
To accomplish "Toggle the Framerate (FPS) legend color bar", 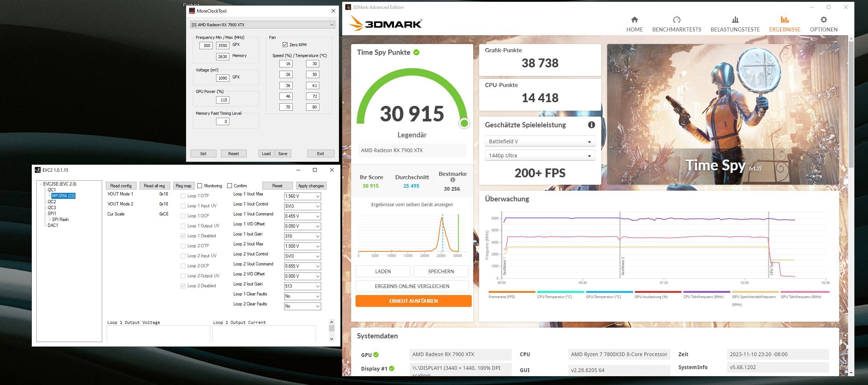I will click(x=512, y=292).
